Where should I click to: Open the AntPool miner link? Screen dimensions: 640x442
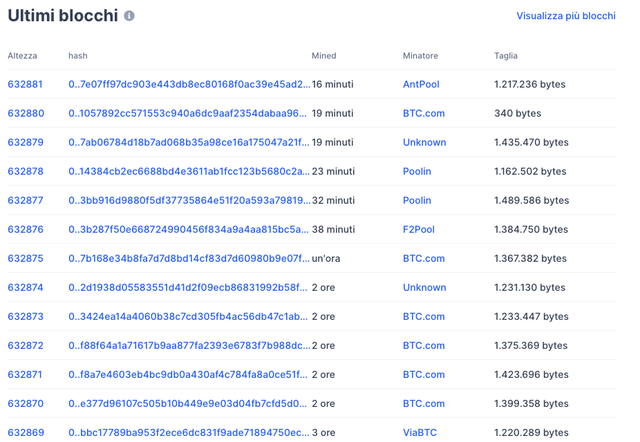pyautogui.click(x=421, y=84)
